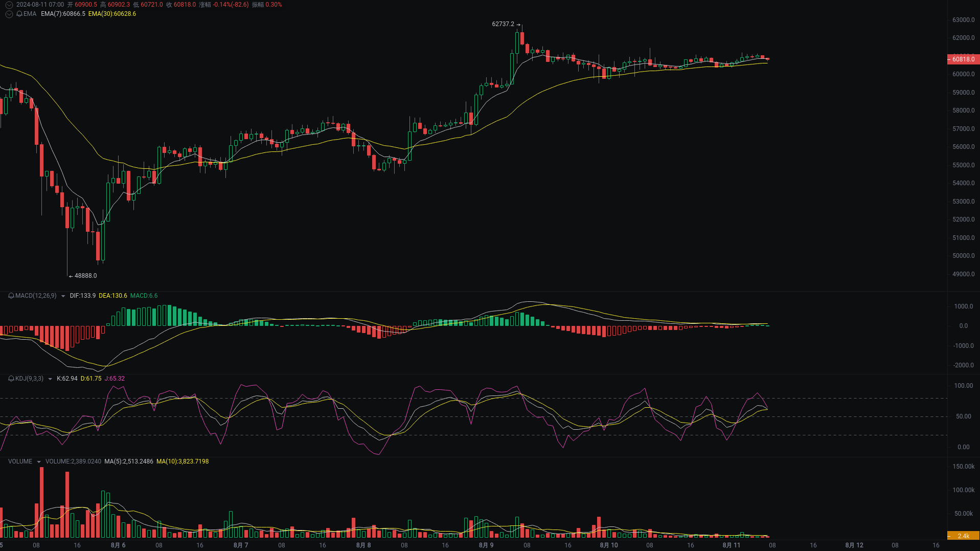Click the yellow EMA(30) value label

coord(112,14)
